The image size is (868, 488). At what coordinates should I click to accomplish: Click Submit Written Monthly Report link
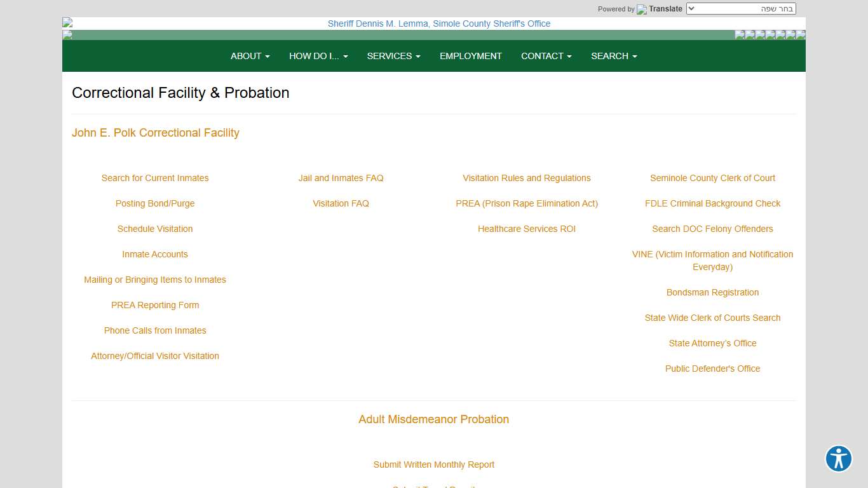(x=433, y=464)
